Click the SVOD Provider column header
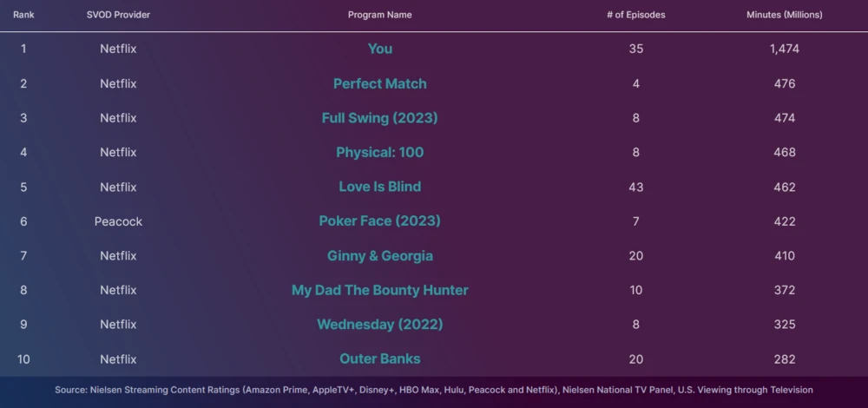Screen dimensions: 868x408 point(118,15)
